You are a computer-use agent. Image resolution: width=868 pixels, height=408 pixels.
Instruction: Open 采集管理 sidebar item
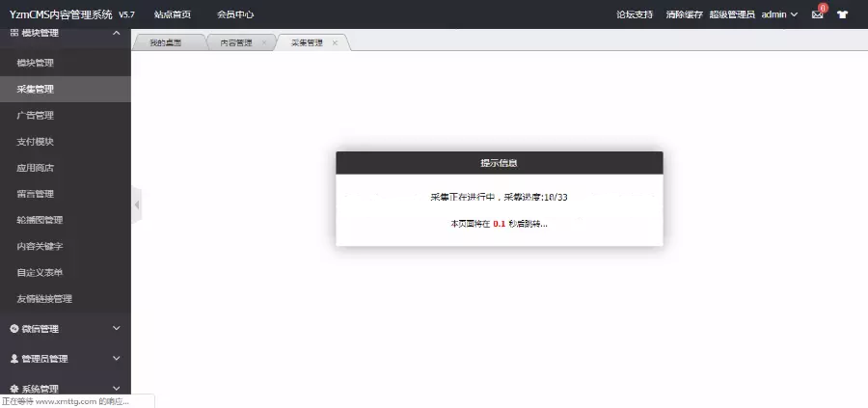click(x=66, y=89)
